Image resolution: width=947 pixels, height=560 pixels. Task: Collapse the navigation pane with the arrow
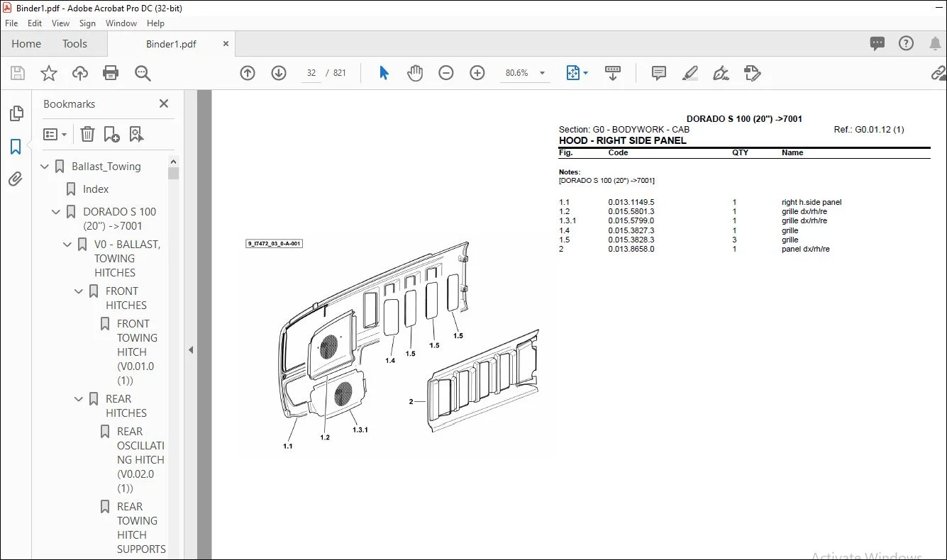[x=190, y=349]
